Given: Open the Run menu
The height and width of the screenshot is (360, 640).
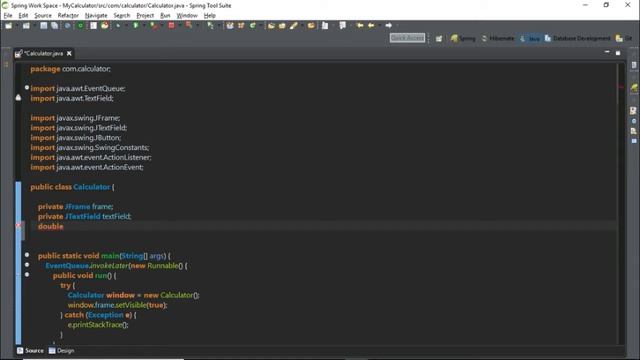Looking at the screenshot, I should click(165, 16).
